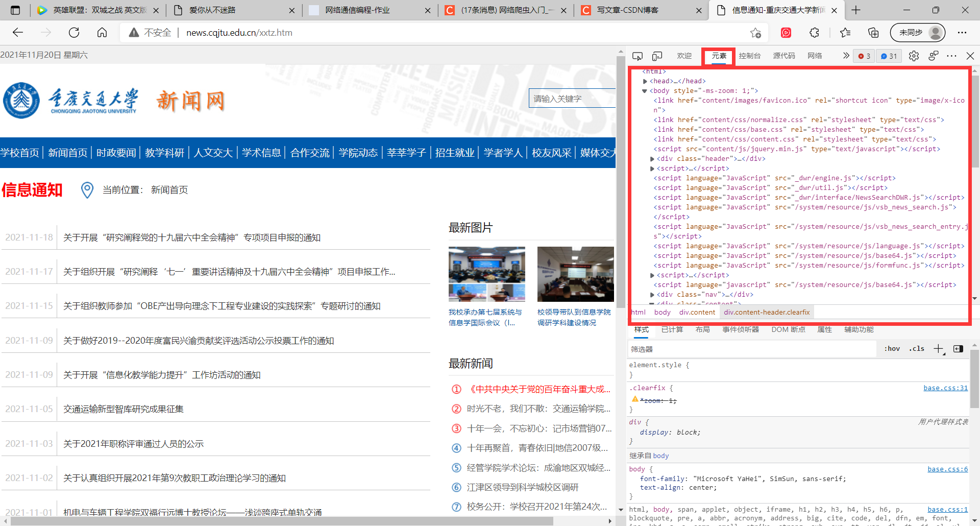Open DevTools more options menu

click(x=952, y=56)
